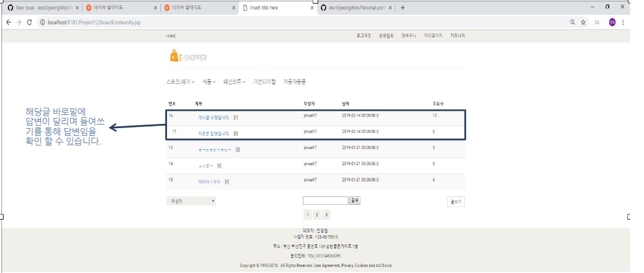Open the 자동차용품 category
Viewport: 644px width, 273px height.
click(x=294, y=81)
